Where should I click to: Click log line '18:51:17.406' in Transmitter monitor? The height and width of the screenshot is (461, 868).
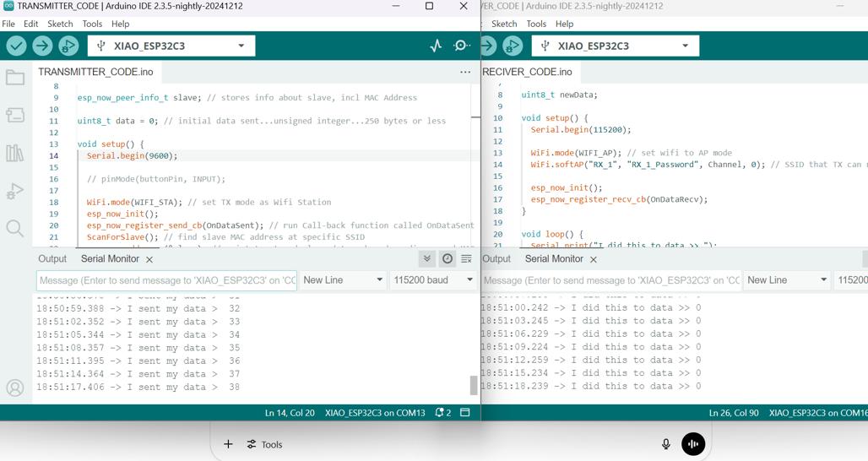point(138,387)
